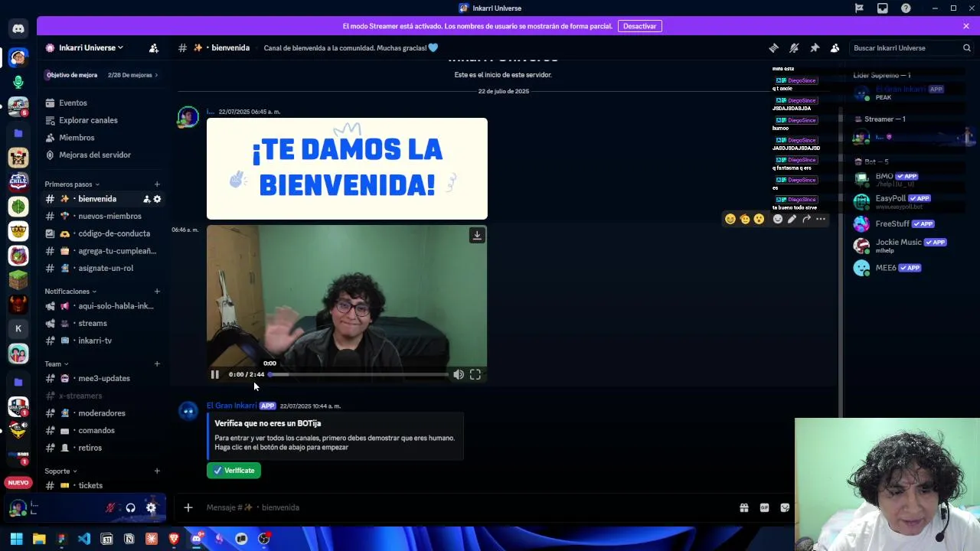
Task: Open Miembros in the sidebar
Action: 77,138
